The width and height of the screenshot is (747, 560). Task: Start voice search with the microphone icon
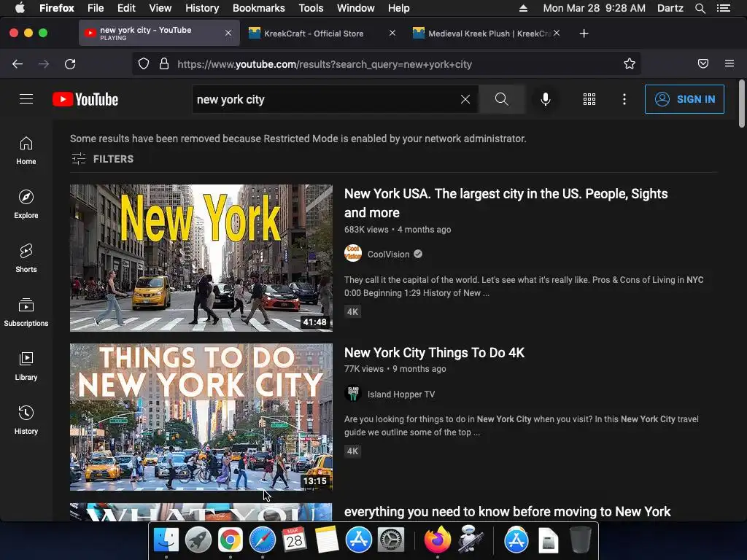pos(546,99)
